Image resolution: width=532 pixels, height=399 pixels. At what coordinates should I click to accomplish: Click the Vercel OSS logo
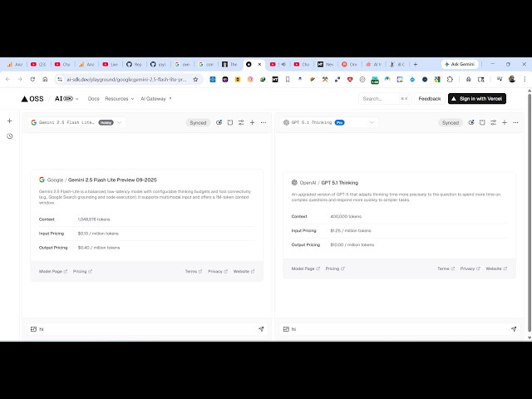pyautogui.click(x=32, y=99)
